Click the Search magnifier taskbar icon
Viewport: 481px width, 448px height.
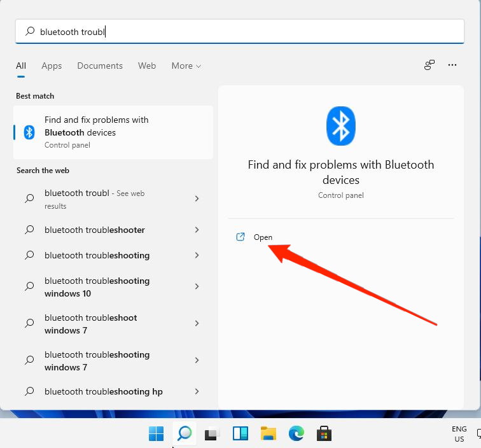click(185, 434)
